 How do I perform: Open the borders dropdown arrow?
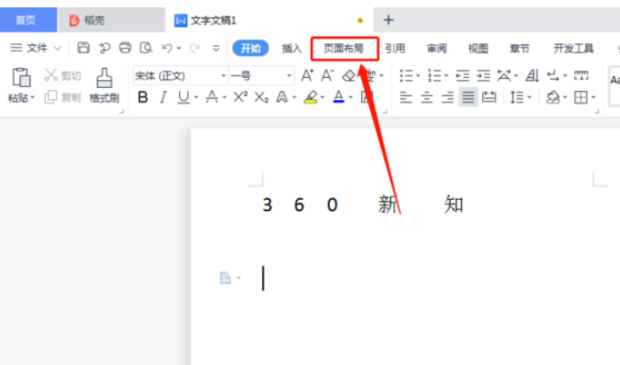[x=594, y=97]
